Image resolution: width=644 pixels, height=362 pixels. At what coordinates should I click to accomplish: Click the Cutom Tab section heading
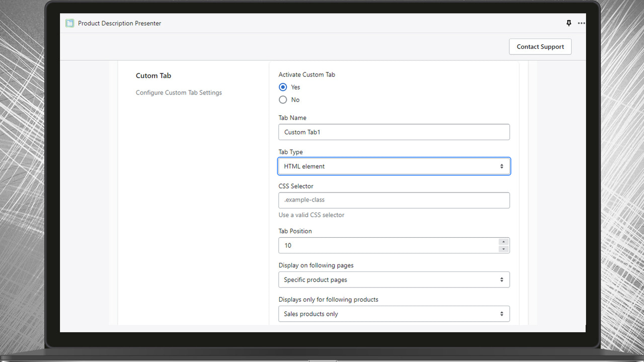tap(153, 75)
